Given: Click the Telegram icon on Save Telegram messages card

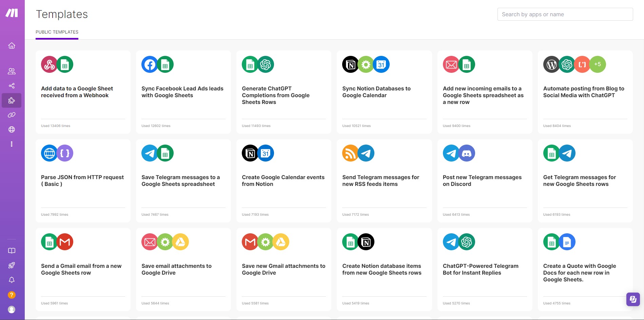Looking at the screenshot, I should pyautogui.click(x=150, y=153).
